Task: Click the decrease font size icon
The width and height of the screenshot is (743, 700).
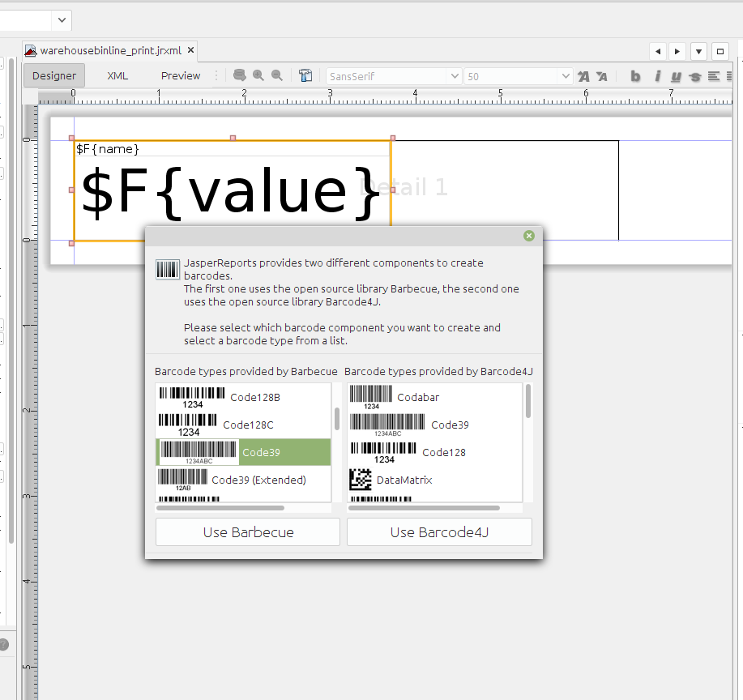Action: coord(601,76)
